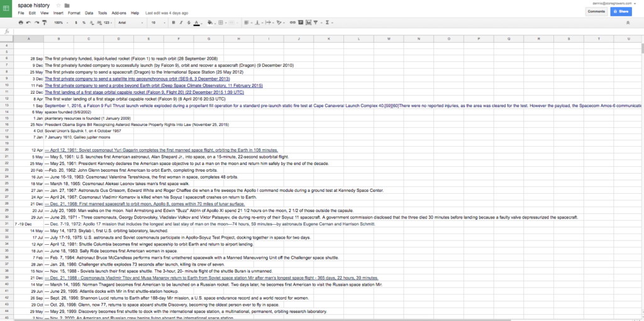
Task: Click the move-to-folder icon
Action: coord(67,5)
